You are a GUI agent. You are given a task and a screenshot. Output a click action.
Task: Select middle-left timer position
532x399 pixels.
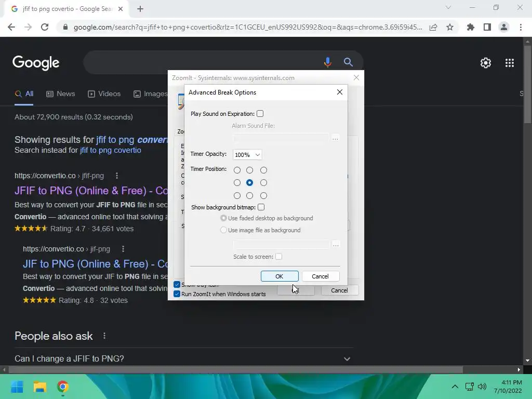point(237,182)
